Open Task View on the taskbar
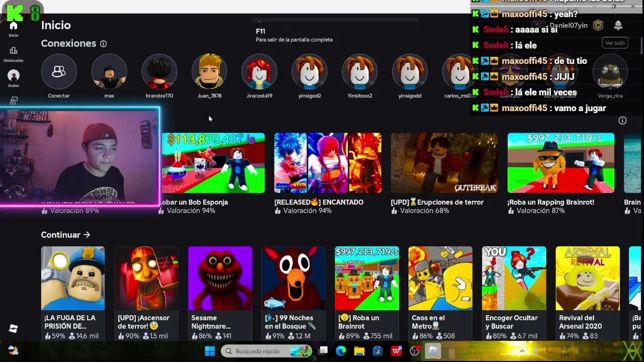This screenshot has width=644, height=362. pyautogui.click(x=323, y=350)
